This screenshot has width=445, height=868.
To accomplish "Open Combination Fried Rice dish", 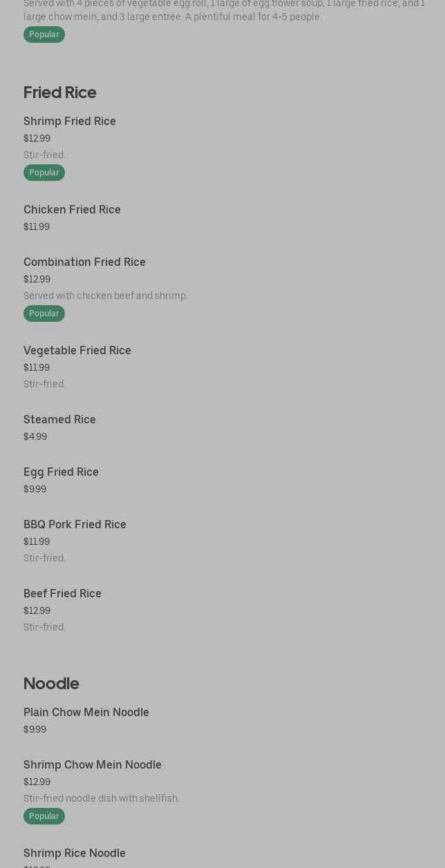I will (84, 262).
